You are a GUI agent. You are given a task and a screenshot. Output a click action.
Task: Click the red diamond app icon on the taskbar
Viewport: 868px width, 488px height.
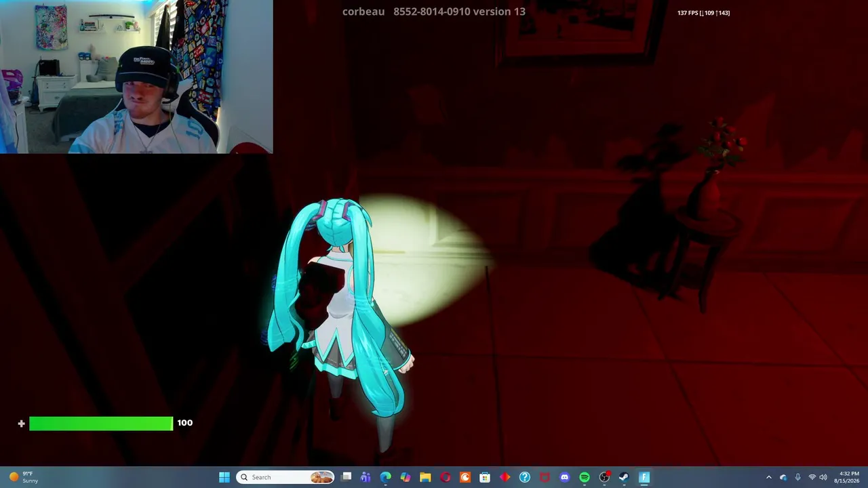[x=505, y=477]
